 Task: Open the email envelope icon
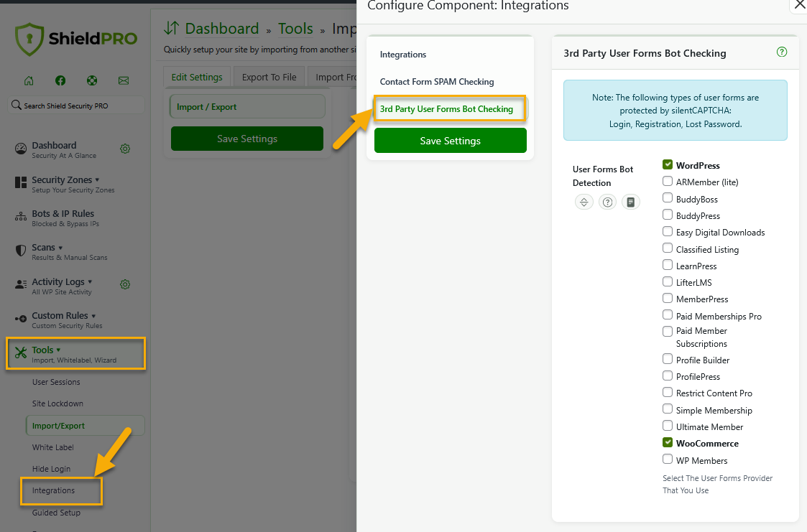point(123,80)
